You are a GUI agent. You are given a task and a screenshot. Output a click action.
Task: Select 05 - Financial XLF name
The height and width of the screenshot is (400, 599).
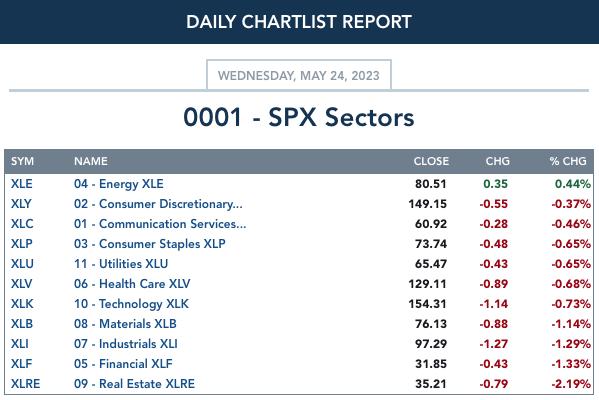point(123,364)
